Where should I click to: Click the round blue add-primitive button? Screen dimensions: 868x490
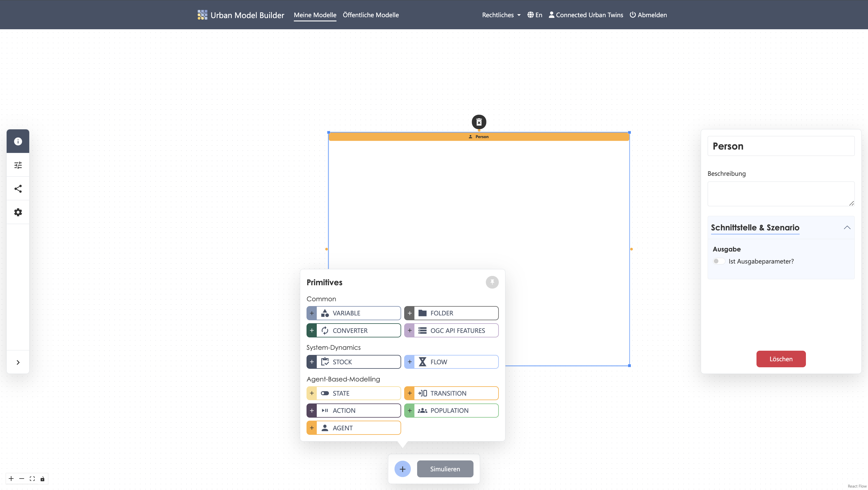[x=402, y=469]
